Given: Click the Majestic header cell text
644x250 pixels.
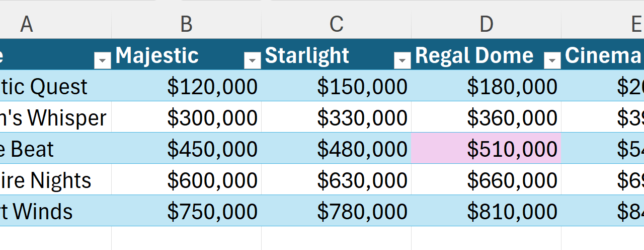Looking at the screenshot, I should [157, 55].
